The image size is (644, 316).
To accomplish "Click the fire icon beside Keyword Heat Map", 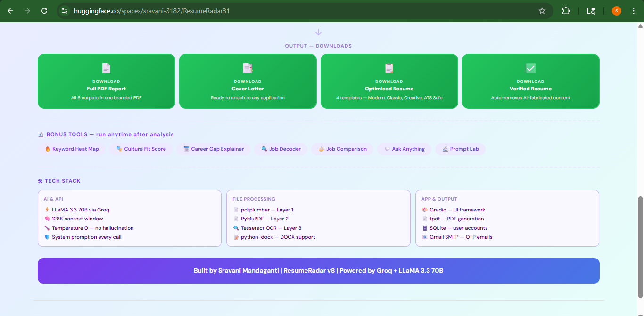I will [x=48, y=149].
